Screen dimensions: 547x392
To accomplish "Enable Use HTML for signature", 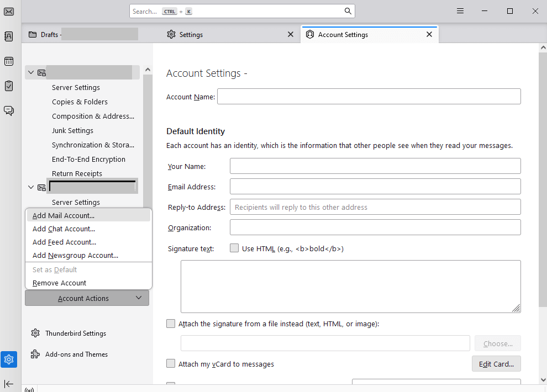I will (x=234, y=248).
